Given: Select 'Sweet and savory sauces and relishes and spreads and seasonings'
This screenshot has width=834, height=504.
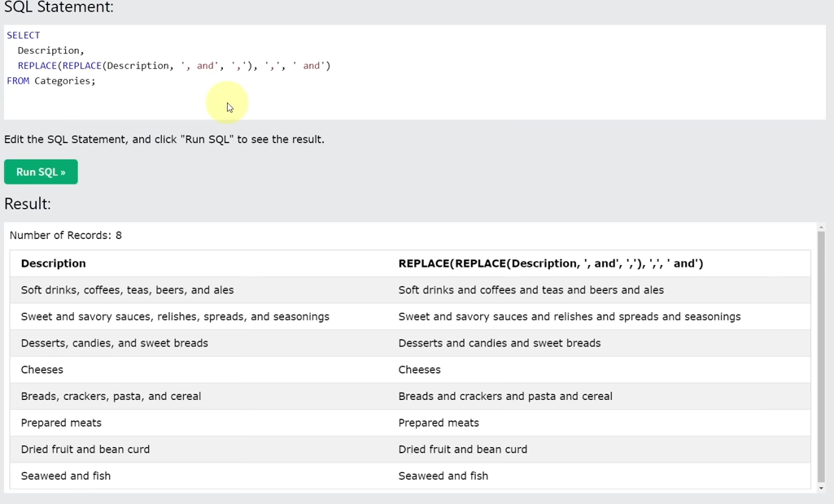Looking at the screenshot, I should click(569, 316).
